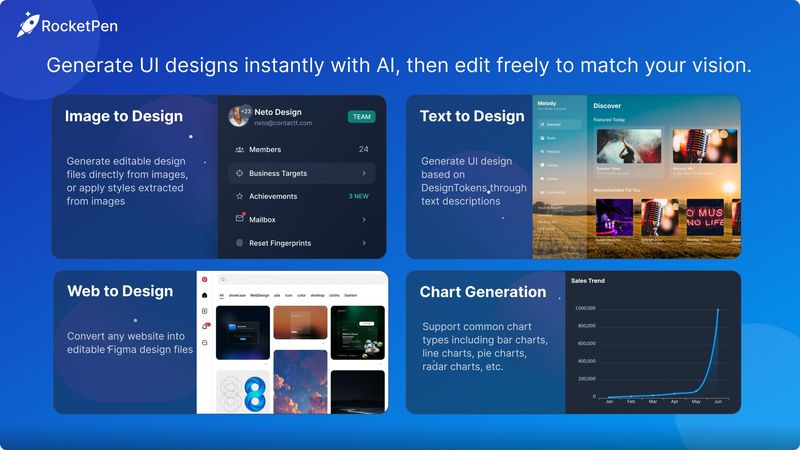Image resolution: width=800 pixels, height=450 pixels.
Task: Open the blue number 8 thumbnail
Action: pyautogui.click(x=243, y=392)
